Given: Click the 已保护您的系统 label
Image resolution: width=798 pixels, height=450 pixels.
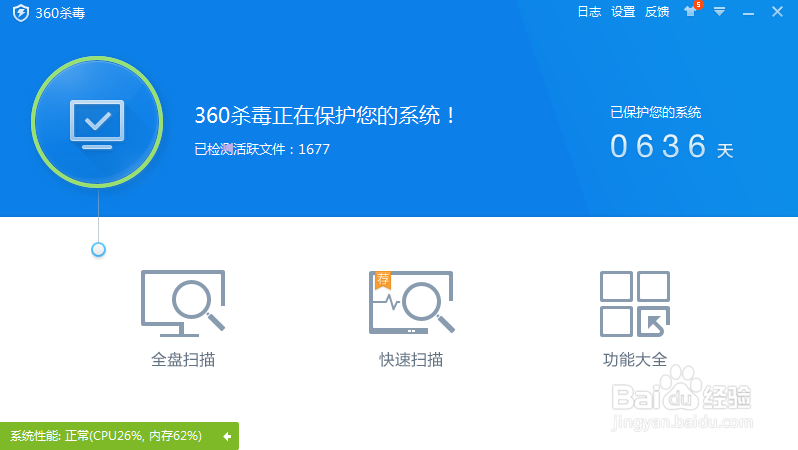Looking at the screenshot, I should (x=656, y=112).
